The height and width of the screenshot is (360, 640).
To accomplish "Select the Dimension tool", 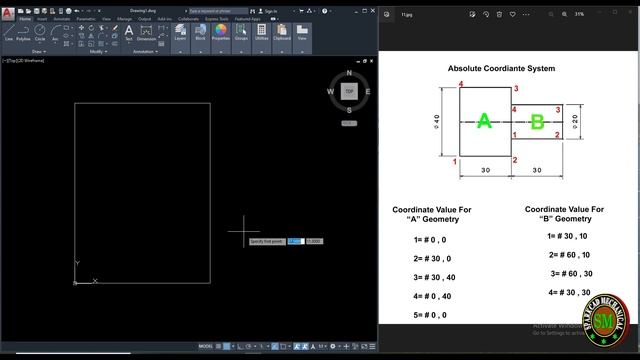I will pyautogui.click(x=146, y=33).
